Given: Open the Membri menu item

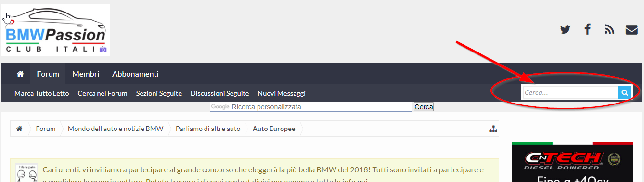Looking at the screenshot, I should [86, 74].
